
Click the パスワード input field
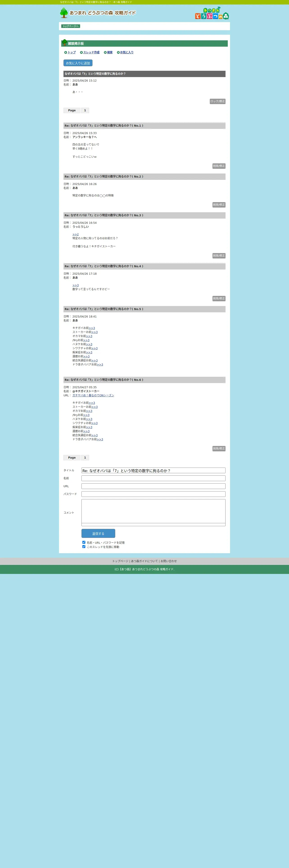(154, 494)
